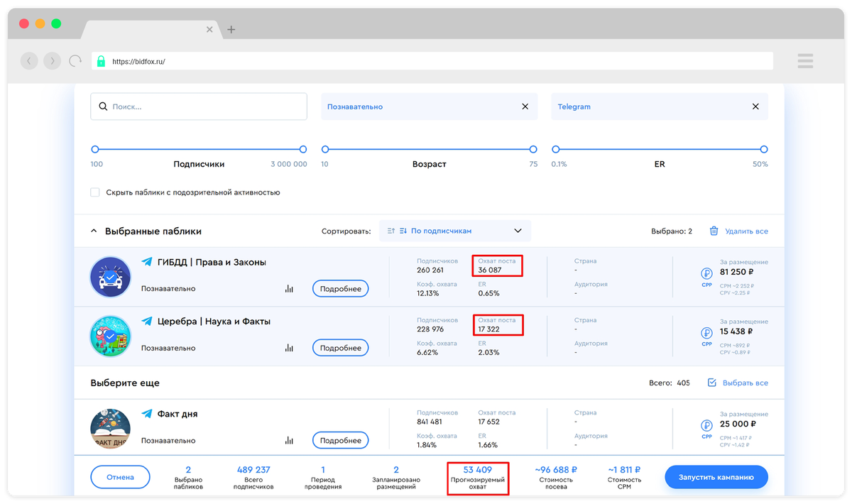Click Подробнее for Факт дня channel
The image size is (852, 504).
click(x=340, y=441)
